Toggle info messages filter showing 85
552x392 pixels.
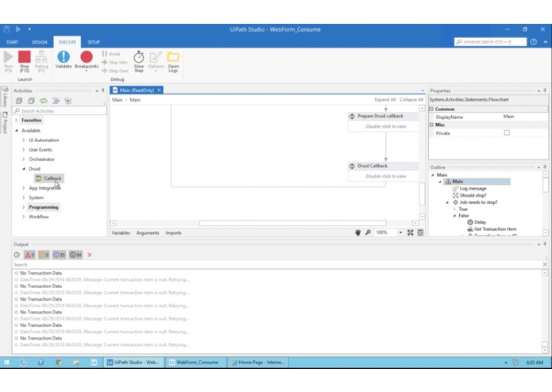[59, 255]
